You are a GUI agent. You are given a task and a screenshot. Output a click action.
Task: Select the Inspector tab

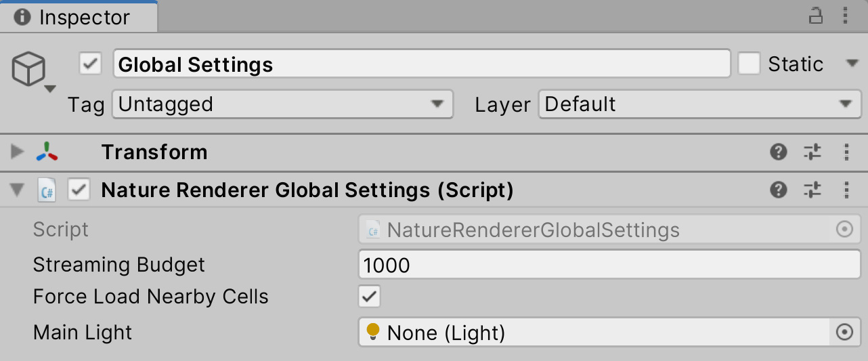(x=79, y=17)
